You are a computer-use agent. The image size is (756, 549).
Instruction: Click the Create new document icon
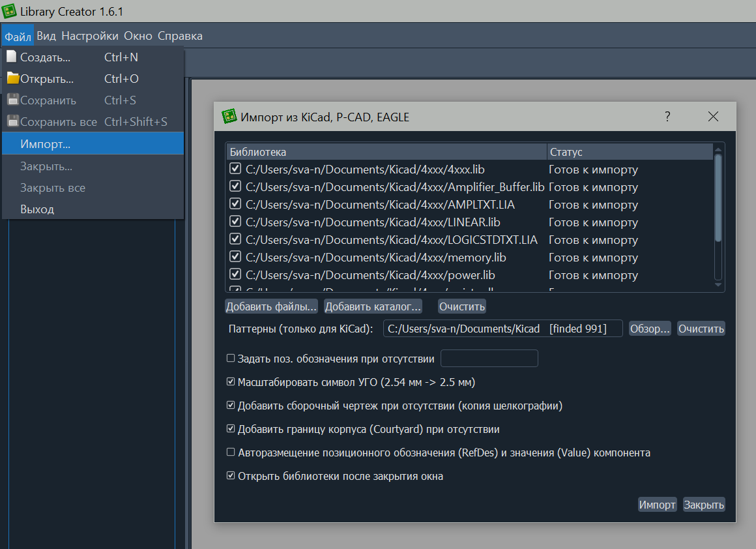(12, 57)
